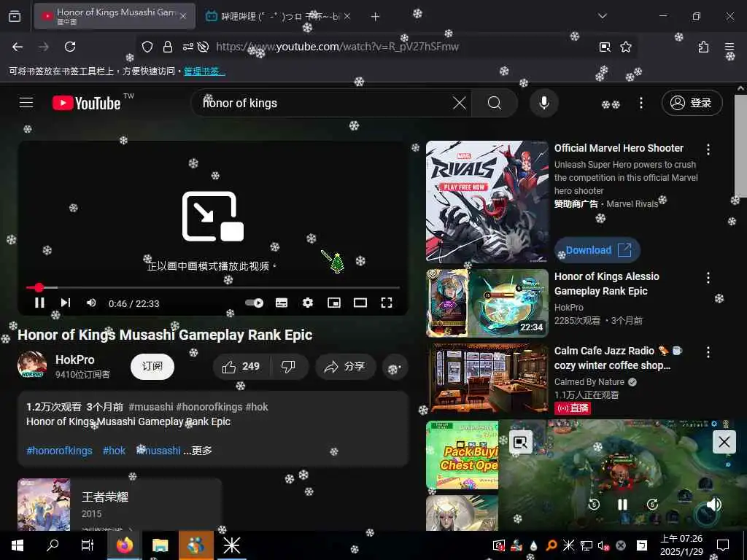Viewport: 747px width, 560px height.
Task: Open the 王者荣耀 game card
Action: click(120, 505)
